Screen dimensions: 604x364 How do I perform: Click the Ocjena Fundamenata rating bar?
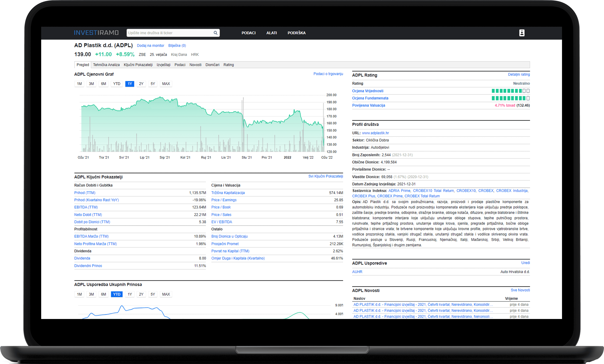[x=510, y=98]
